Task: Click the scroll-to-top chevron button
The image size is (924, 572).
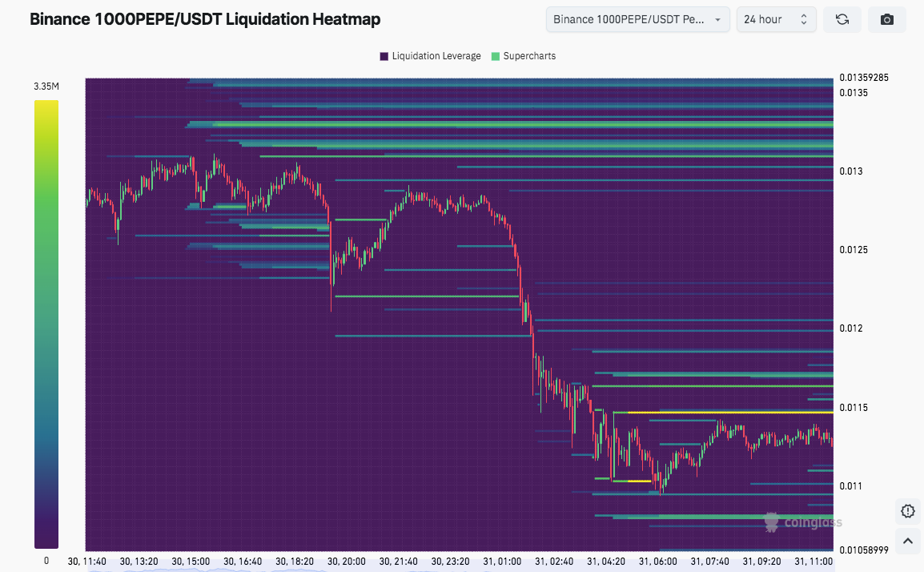Action: (x=907, y=541)
